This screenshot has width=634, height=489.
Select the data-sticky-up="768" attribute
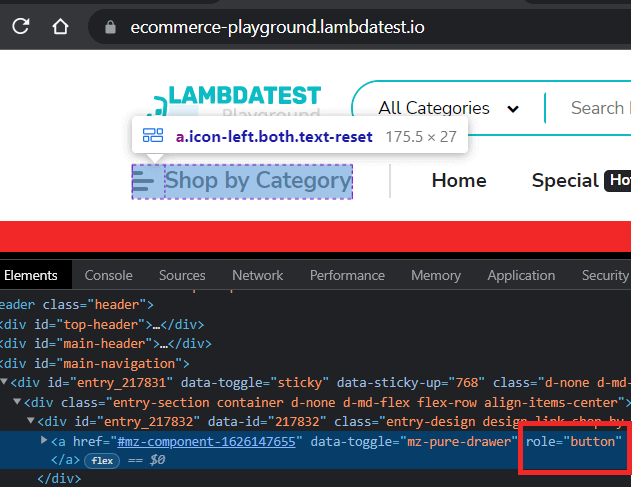coord(411,383)
